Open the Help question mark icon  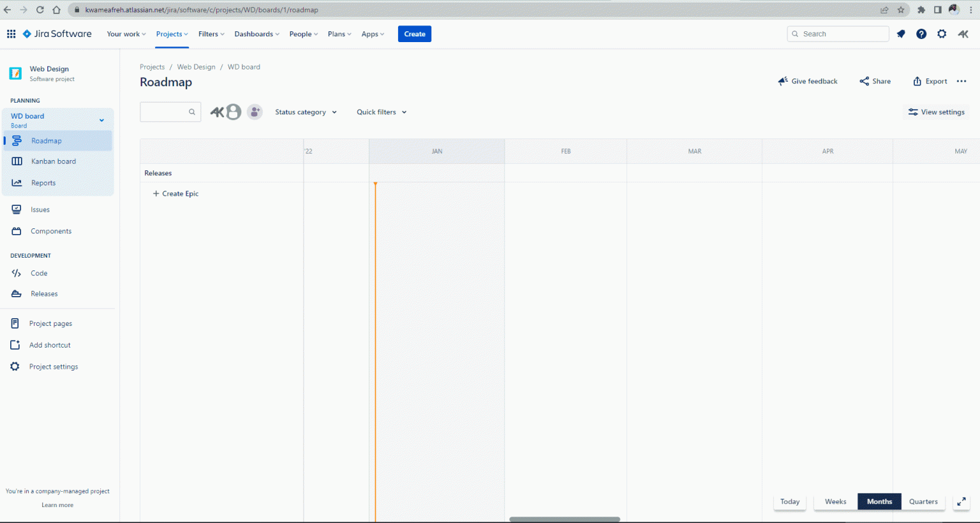(921, 34)
